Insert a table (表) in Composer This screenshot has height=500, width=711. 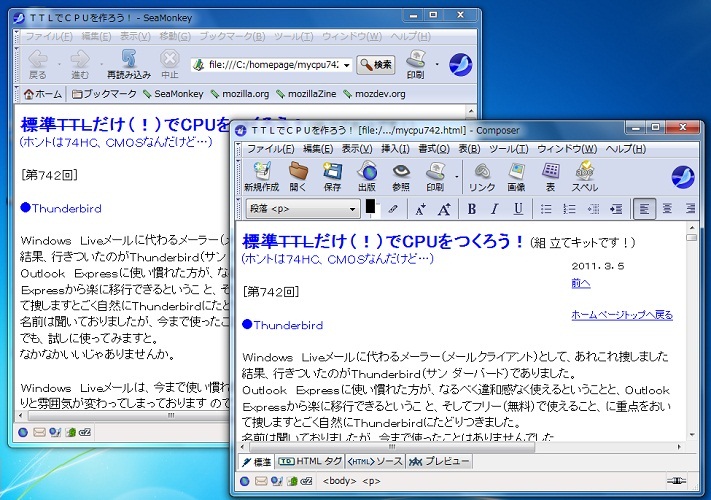point(550,176)
